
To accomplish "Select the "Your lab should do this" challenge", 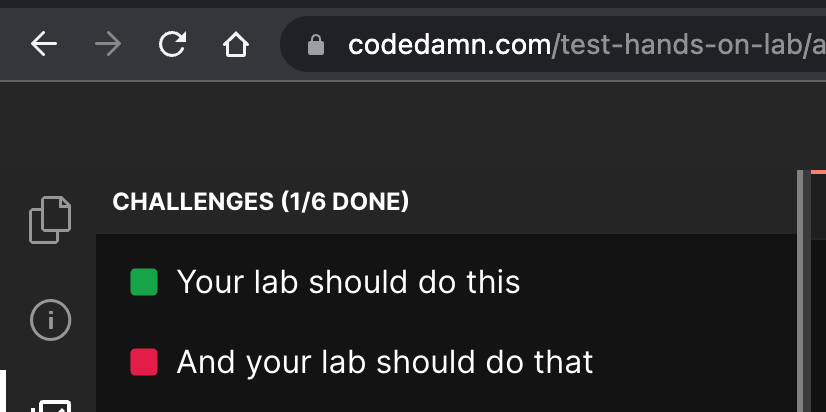I will [x=348, y=282].
